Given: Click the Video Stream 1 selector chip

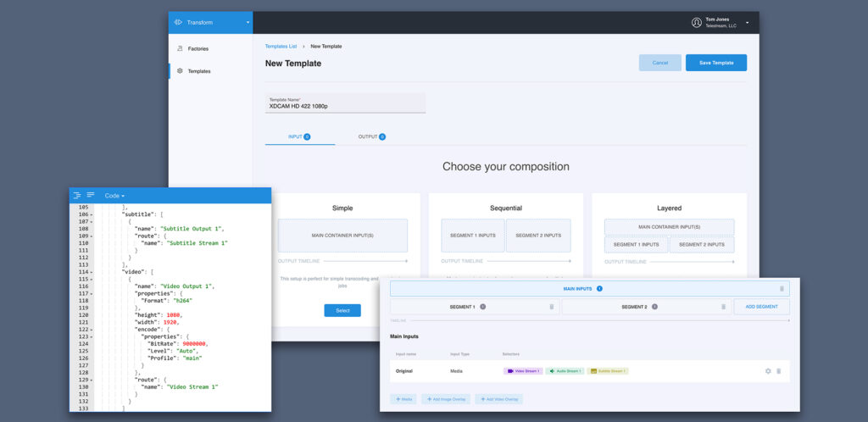Looking at the screenshot, I should coord(523,371).
